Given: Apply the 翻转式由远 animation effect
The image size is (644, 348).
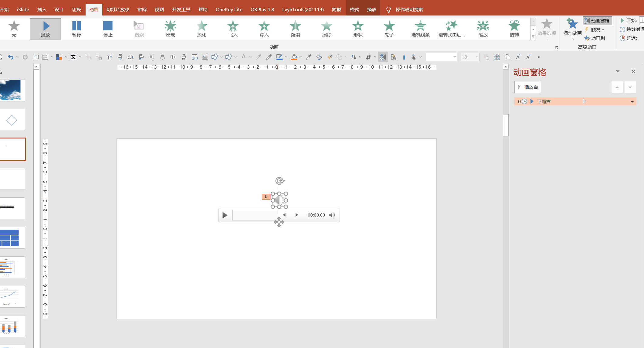Looking at the screenshot, I should (x=452, y=29).
